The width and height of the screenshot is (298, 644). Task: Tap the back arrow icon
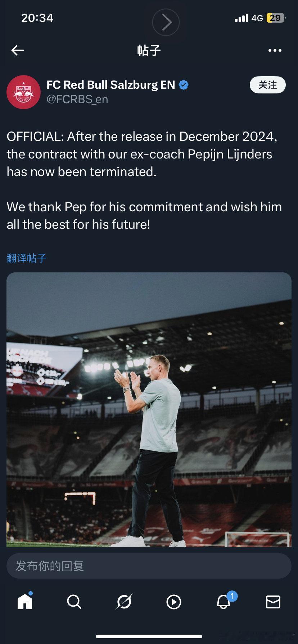coord(17,50)
